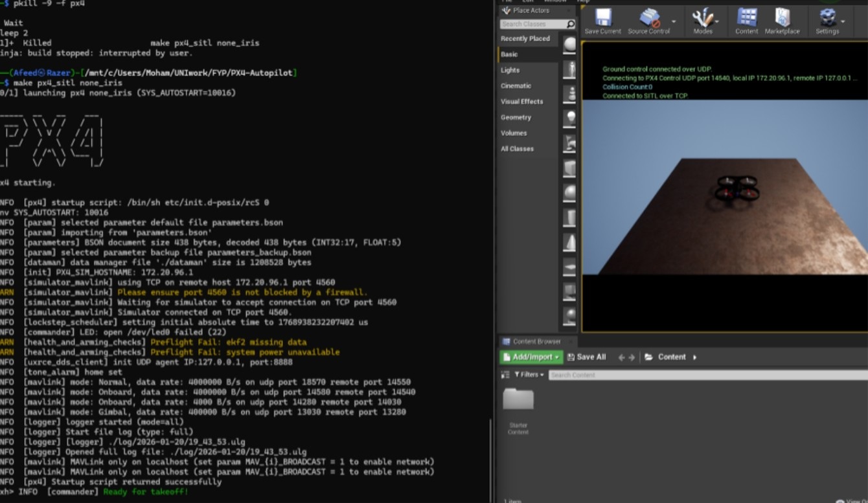Choose the point light bulb actor icon
Image resolution: width=868 pixels, height=503 pixels.
click(x=570, y=118)
